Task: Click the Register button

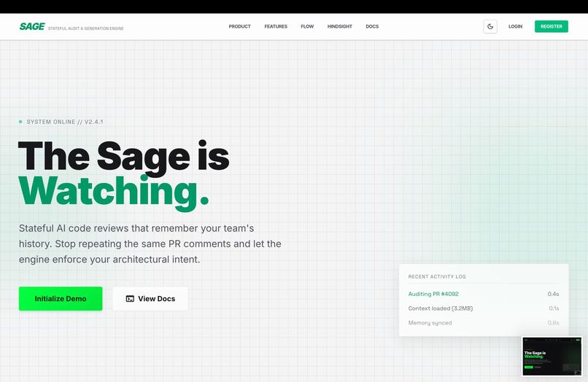Action: [x=552, y=27]
